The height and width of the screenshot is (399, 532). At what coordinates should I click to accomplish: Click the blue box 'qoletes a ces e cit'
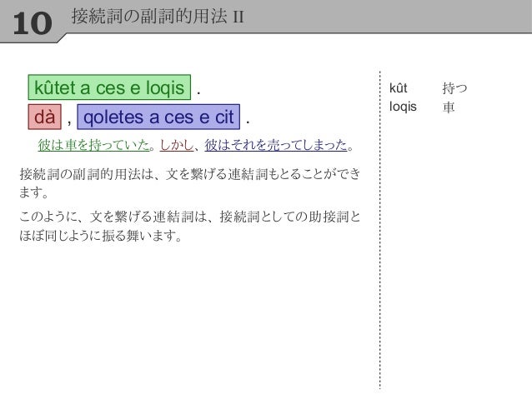pyautogui.click(x=158, y=117)
